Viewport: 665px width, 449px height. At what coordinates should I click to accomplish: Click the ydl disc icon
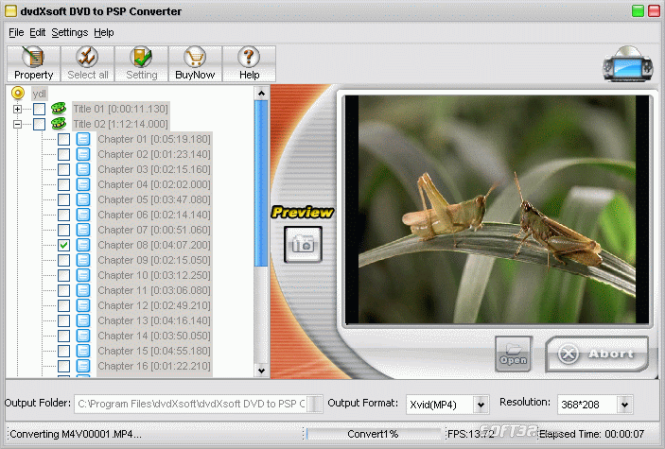(18, 93)
